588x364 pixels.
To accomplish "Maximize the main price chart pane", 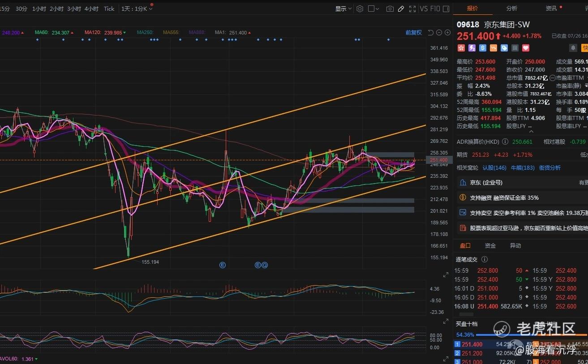I will coord(446,274).
